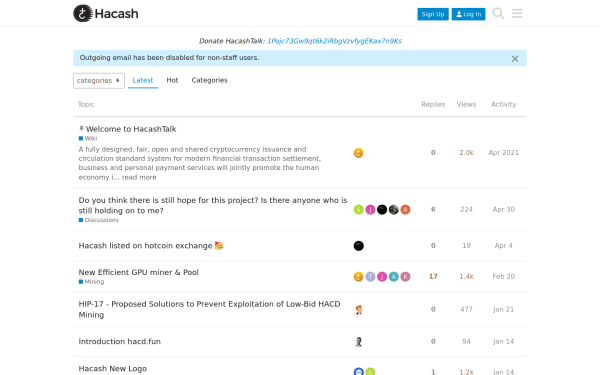Expand the categories dropdown

coord(99,81)
